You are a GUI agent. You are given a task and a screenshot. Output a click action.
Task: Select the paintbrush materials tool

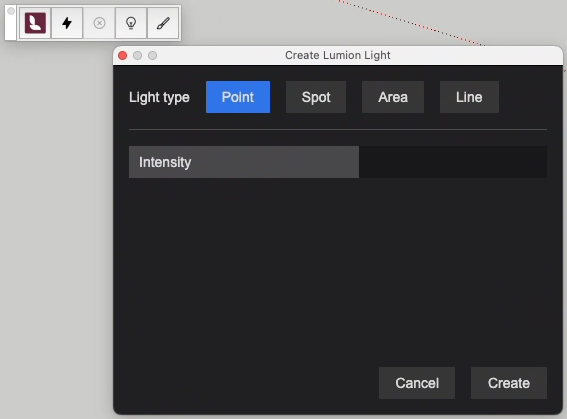click(163, 23)
